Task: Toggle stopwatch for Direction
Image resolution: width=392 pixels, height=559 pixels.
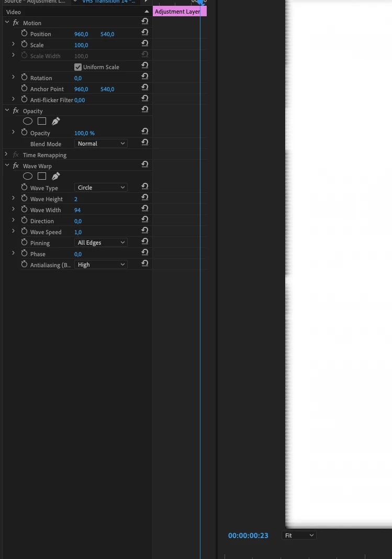Action: click(x=24, y=221)
